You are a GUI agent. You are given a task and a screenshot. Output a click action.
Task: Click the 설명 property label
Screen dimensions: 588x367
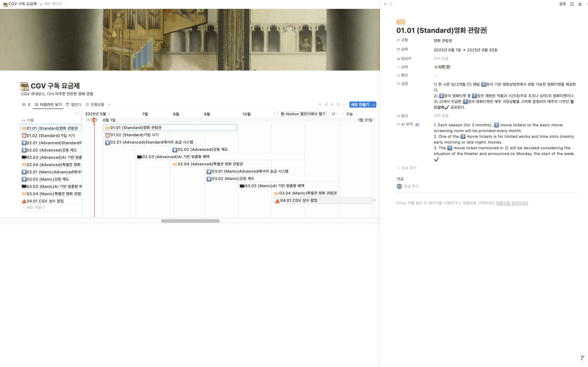(x=402, y=84)
